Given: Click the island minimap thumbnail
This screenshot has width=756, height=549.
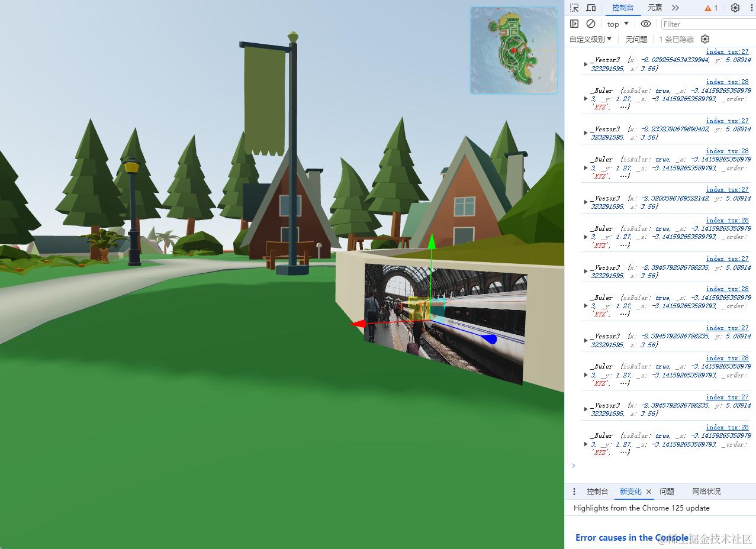Looking at the screenshot, I should (514, 50).
